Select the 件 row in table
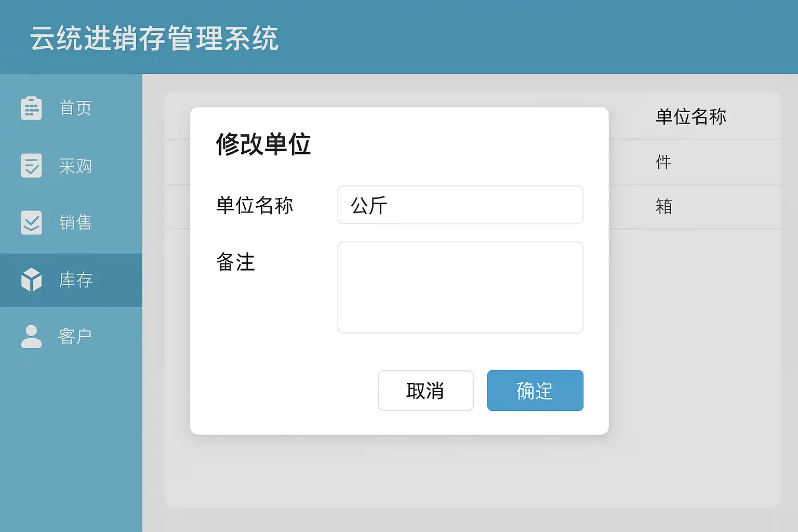Image resolution: width=798 pixels, height=532 pixels. point(663,162)
